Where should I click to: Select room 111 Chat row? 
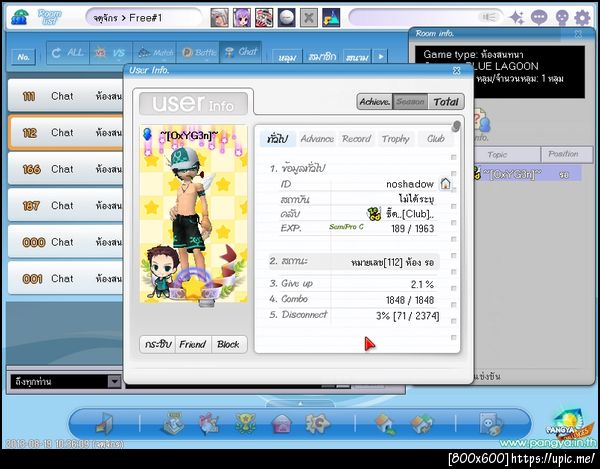point(65,96)
